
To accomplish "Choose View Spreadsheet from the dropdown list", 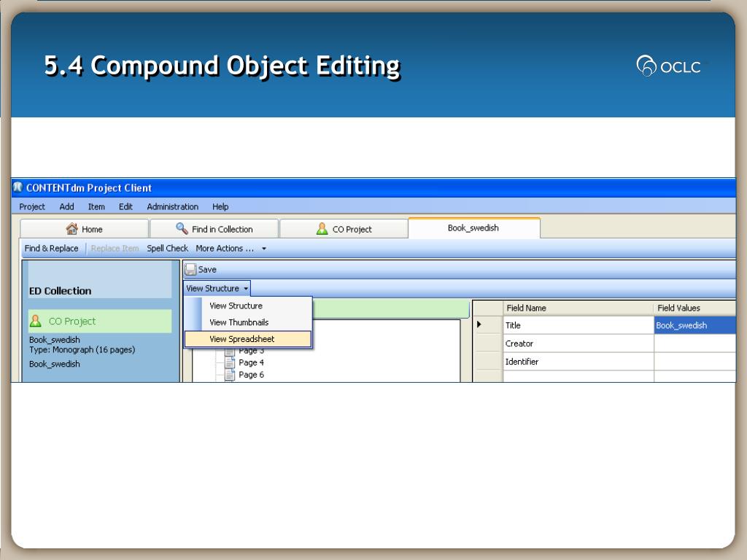I will [x=248, y=339].
